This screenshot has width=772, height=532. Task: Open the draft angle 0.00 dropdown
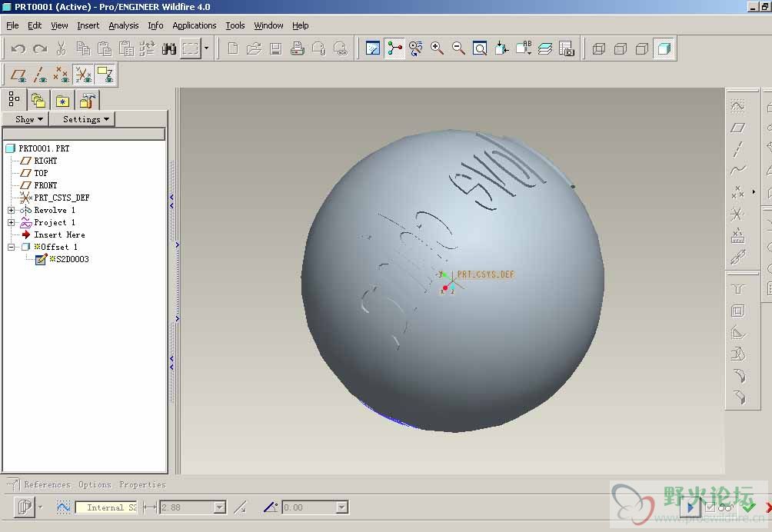click(x=341, y=507)
